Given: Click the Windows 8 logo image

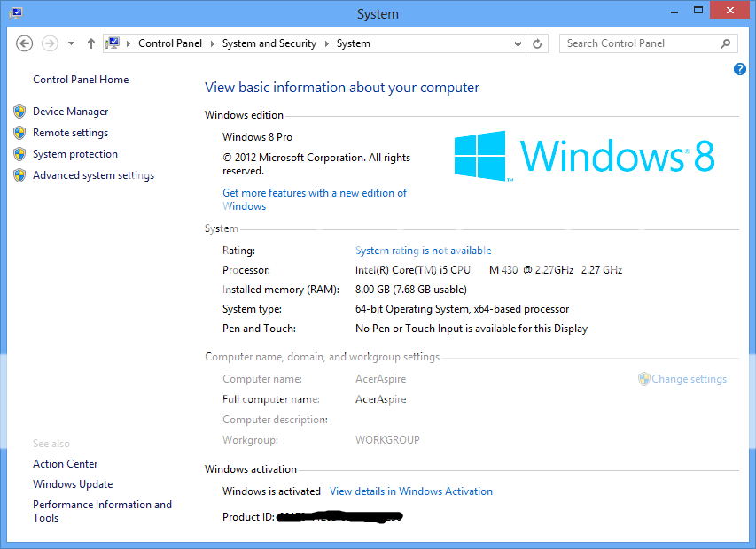Looking at the screenshot, I should (584, 156).
